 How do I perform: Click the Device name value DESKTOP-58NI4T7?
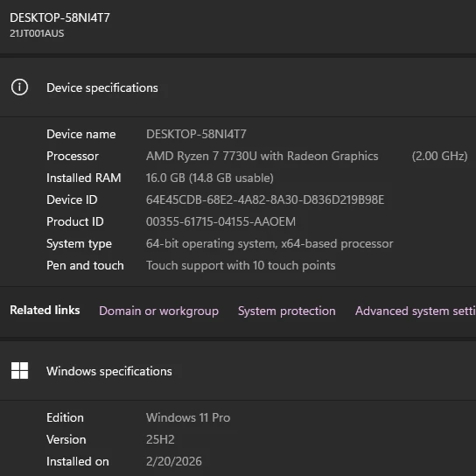[196, 134]
